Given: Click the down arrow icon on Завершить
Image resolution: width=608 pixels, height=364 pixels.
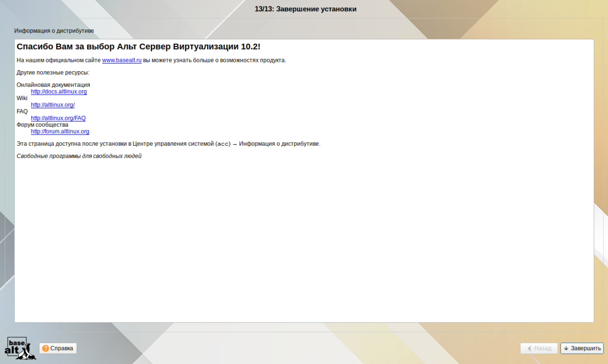Looking at the screenshot, I should coord(566,348).
